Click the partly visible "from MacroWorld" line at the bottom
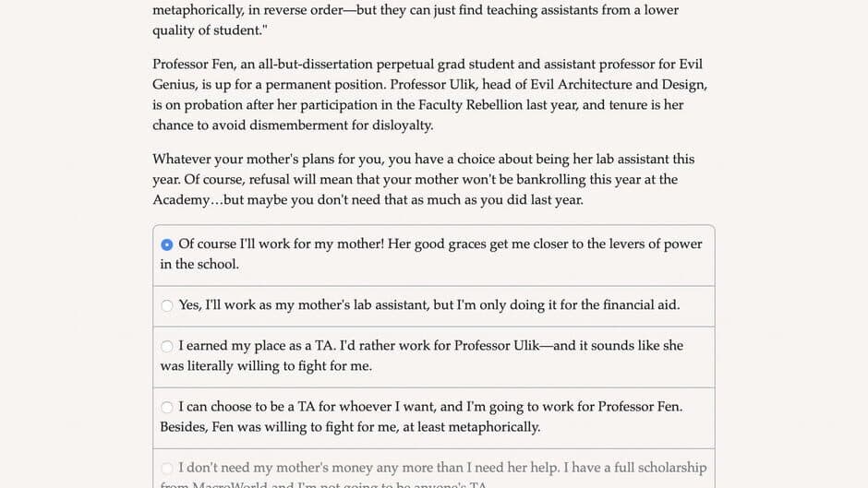 [x=324, y=484]
